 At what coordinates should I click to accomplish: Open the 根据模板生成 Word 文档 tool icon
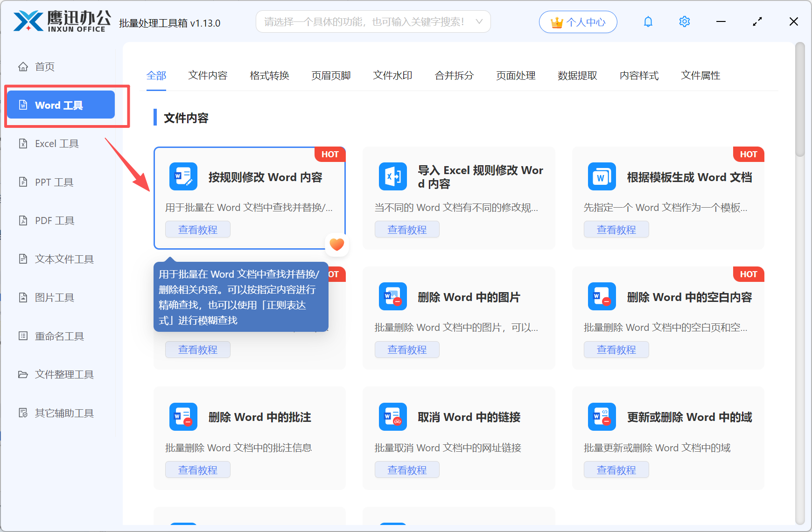point(602,176)
